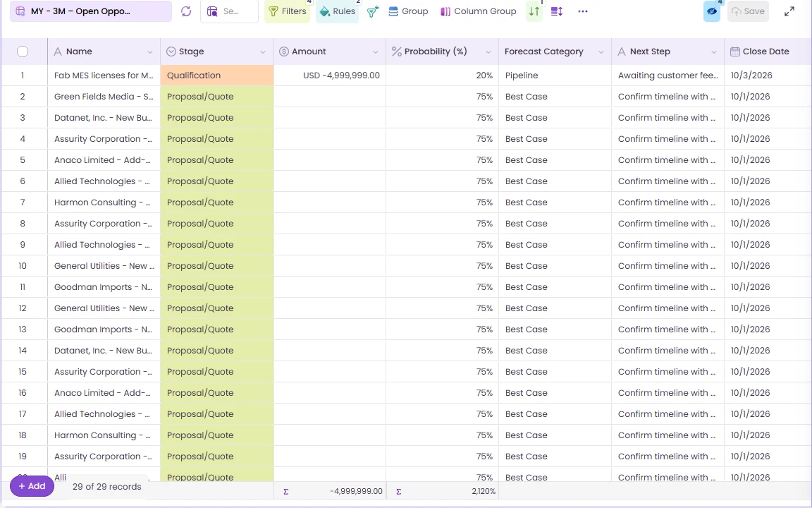Click the Save button
812x508 pixels.
pos(748,11)
